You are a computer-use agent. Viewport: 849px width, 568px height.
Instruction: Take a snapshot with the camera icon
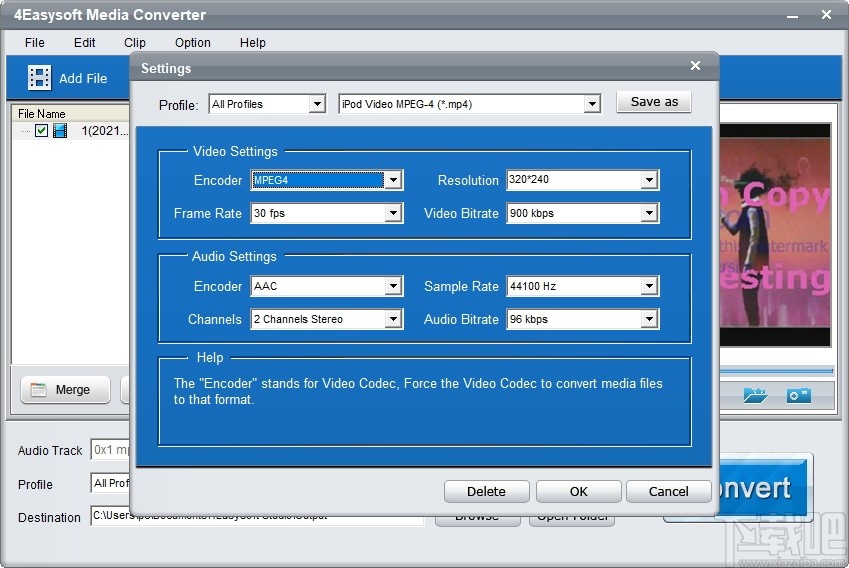point(799,395)
